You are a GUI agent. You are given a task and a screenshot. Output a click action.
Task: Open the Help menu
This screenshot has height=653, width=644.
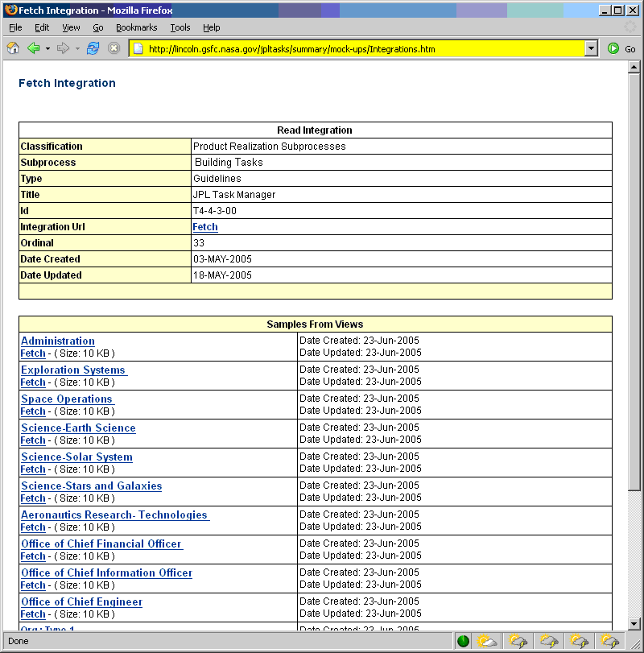tap(212, 27)
